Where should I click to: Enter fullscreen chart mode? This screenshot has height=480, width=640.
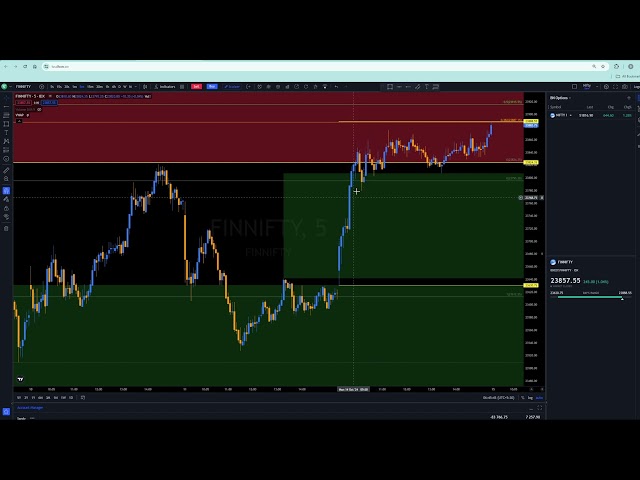coord(616,87)
